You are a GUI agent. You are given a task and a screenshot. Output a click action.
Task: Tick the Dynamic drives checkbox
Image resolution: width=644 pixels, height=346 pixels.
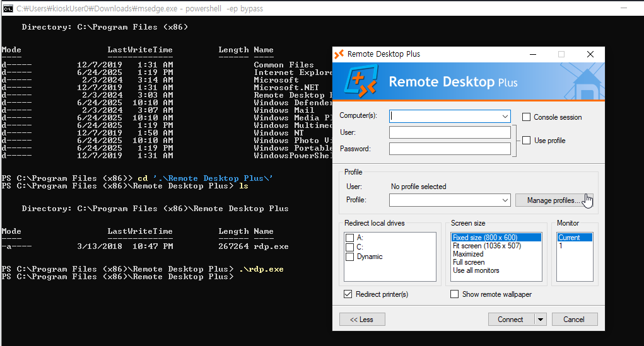(349, 257)
